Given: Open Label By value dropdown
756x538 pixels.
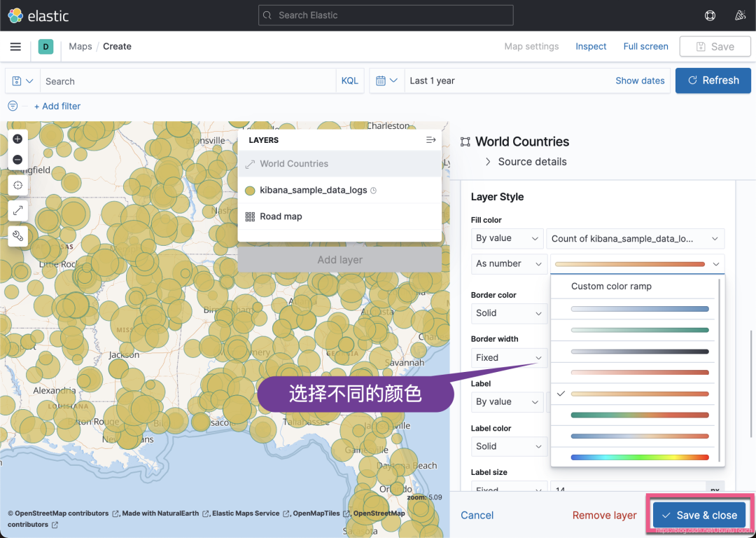Looking at the screenshot, I should pos(507,402).
